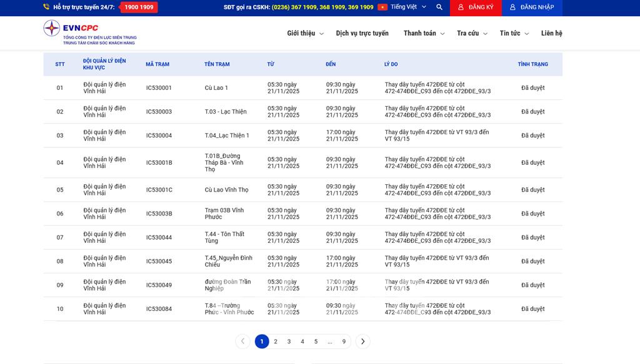Jump to page 9 of results
Image resolution: width=640 pixels, height=364 pixels.
[344, 342]
